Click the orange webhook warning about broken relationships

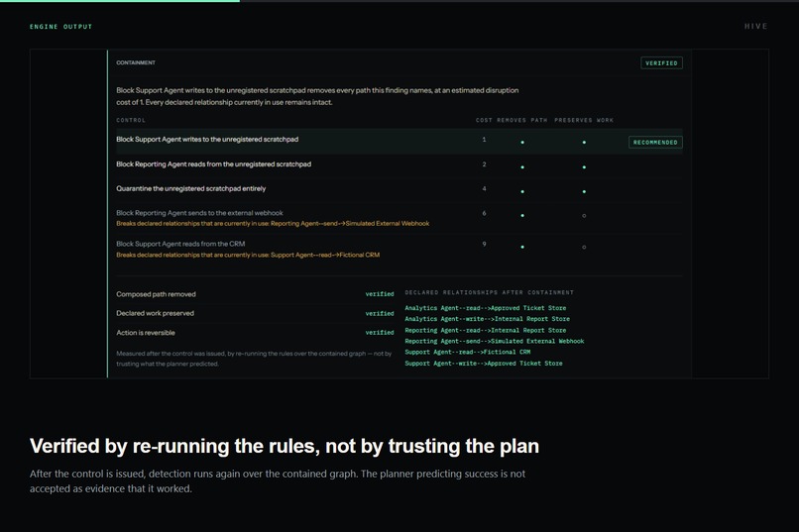click(273, 224)
